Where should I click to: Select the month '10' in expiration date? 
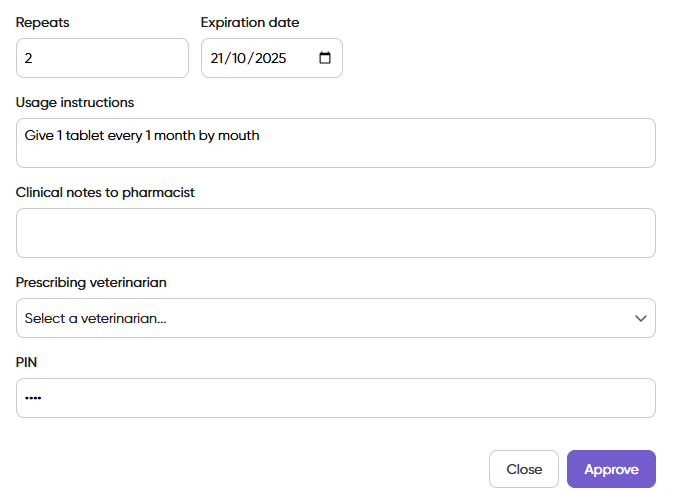[241, 58]
